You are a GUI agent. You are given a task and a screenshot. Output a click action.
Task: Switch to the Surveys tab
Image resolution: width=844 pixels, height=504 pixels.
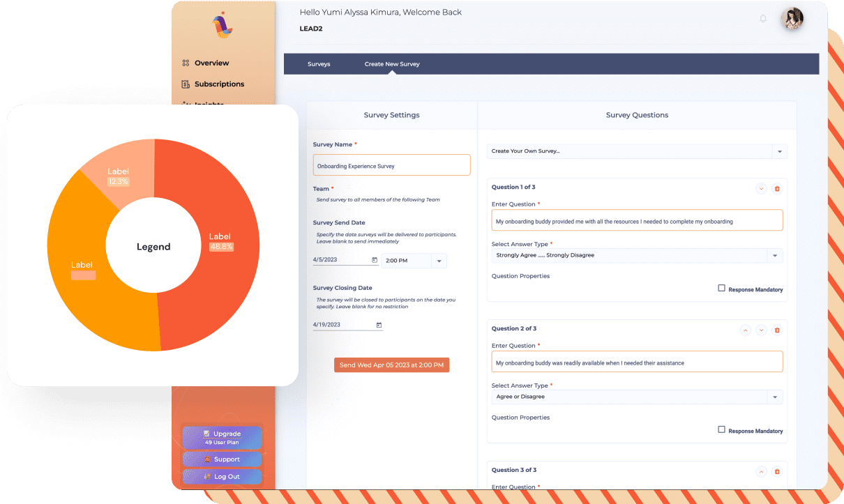click(x=319, y=64)
